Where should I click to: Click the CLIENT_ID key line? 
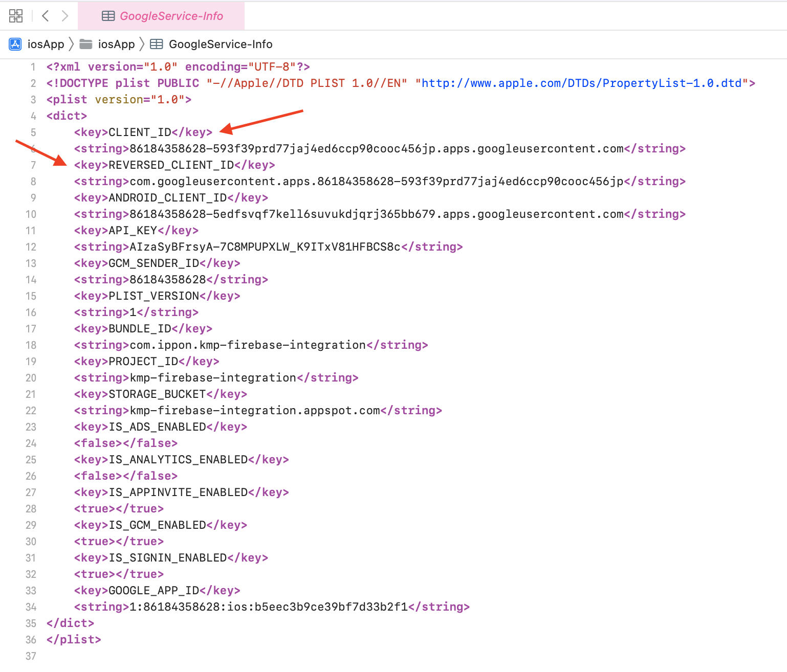(143, 132)
